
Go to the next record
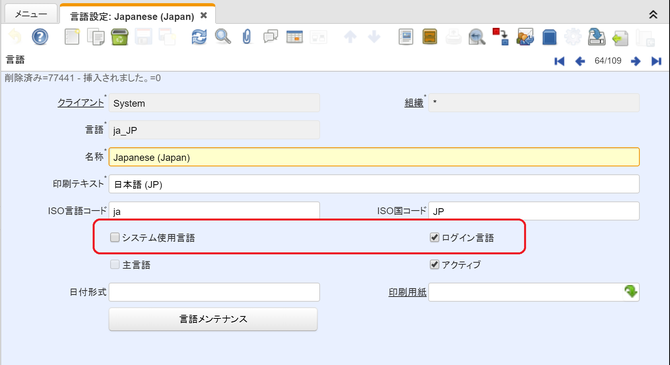[x=635, y=61]
